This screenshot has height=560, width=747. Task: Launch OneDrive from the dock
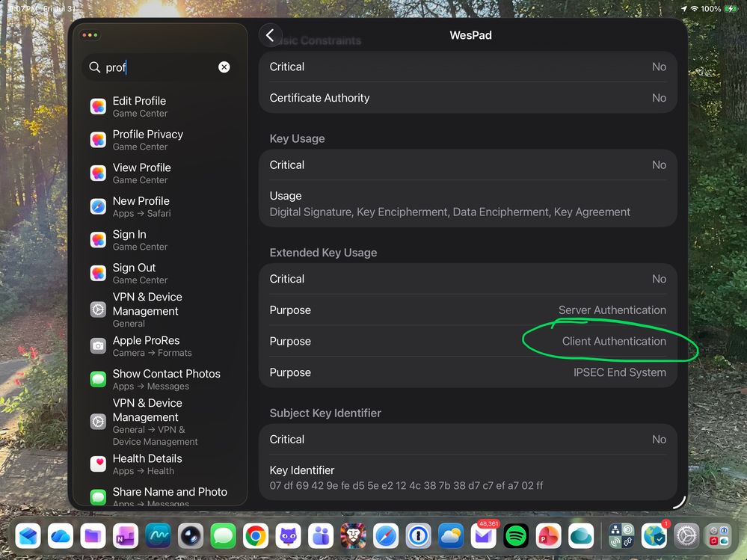point(61,536)
